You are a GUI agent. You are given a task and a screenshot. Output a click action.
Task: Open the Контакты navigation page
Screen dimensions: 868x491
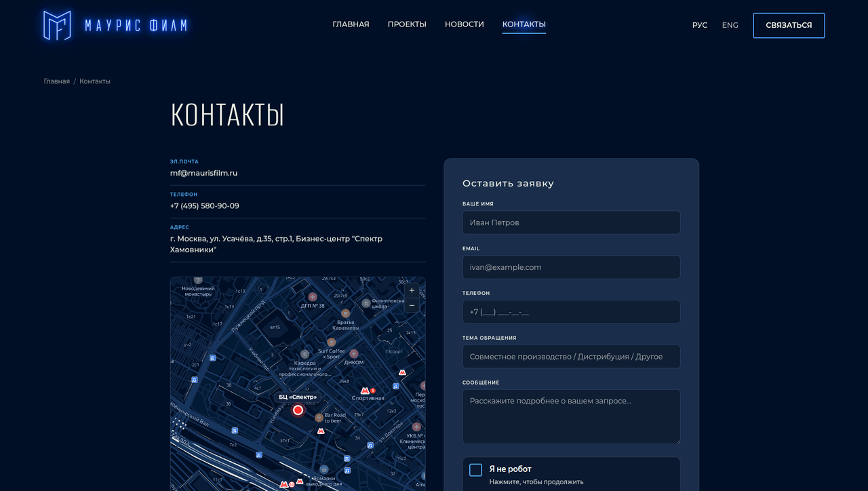click(x=524, y=24)
